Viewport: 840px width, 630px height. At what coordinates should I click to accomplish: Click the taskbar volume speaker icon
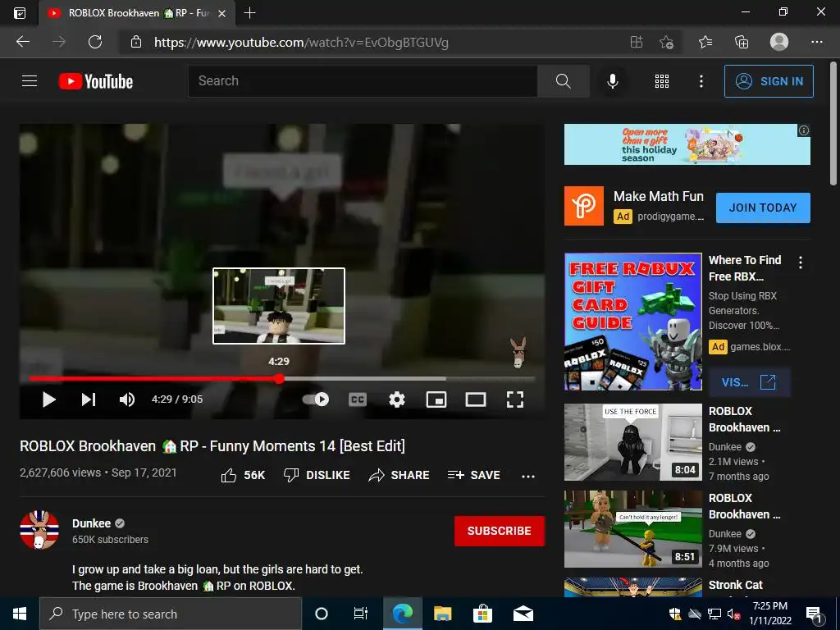733,614
